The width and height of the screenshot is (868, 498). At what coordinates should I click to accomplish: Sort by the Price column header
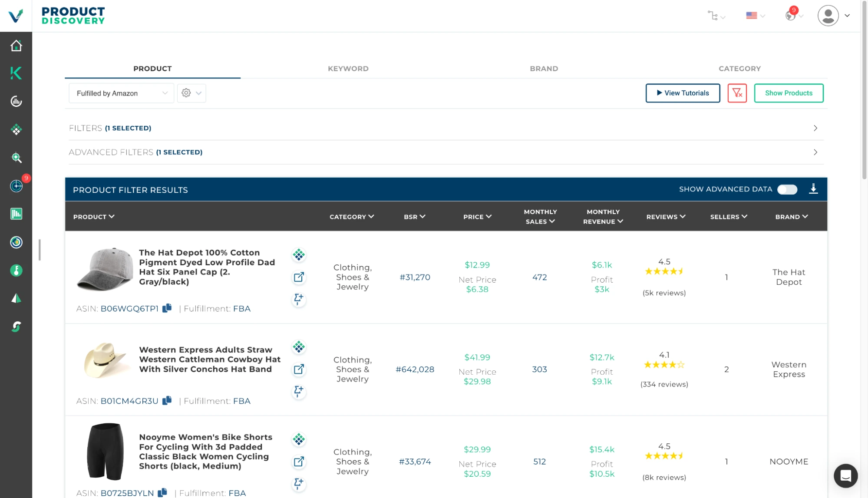click(x=477, y=217)
